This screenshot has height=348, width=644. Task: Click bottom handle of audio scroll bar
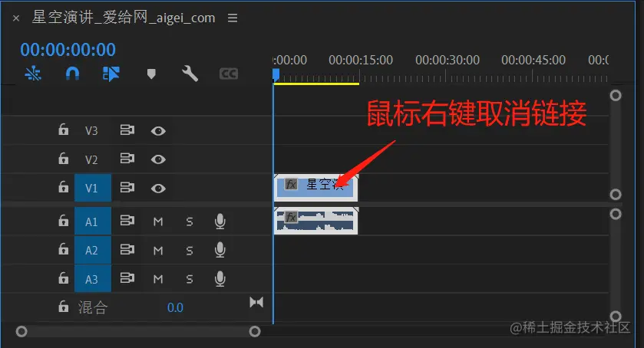616,316
